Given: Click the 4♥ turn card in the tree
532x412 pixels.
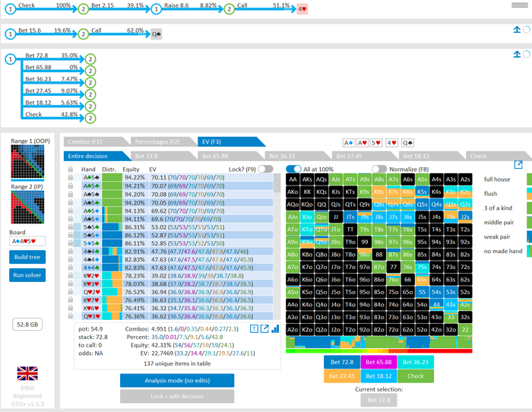Looking at the screenshot, I should pos(302,9).
